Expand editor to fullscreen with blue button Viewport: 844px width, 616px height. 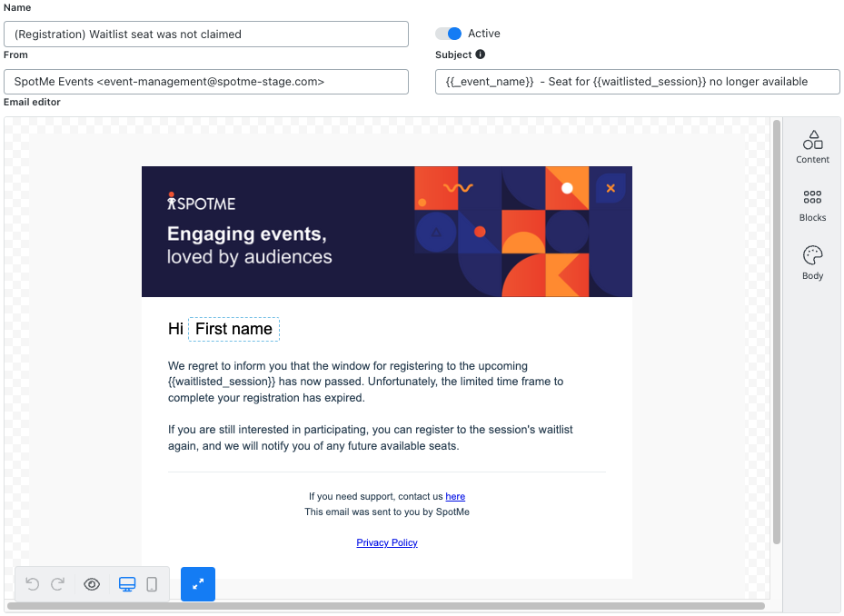pyautogui.click(x=197, y=583)
